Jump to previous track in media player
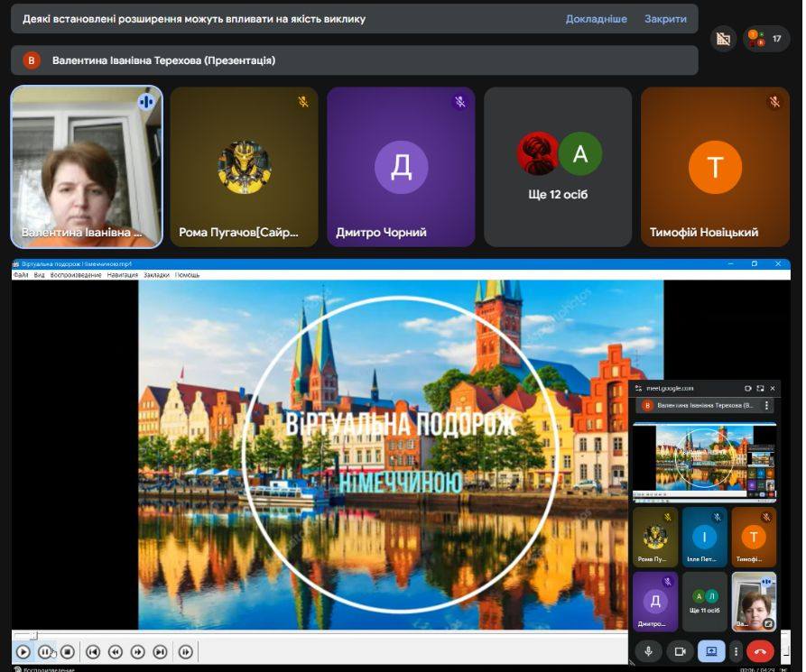Image resolution: width=806 pixels, height=672 pixels. (93, 652)
